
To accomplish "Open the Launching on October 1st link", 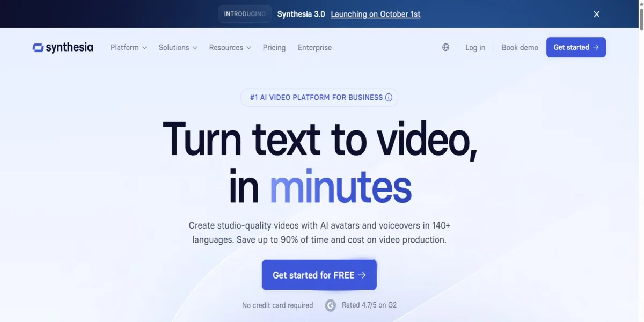I will click(x=376, y=14).
